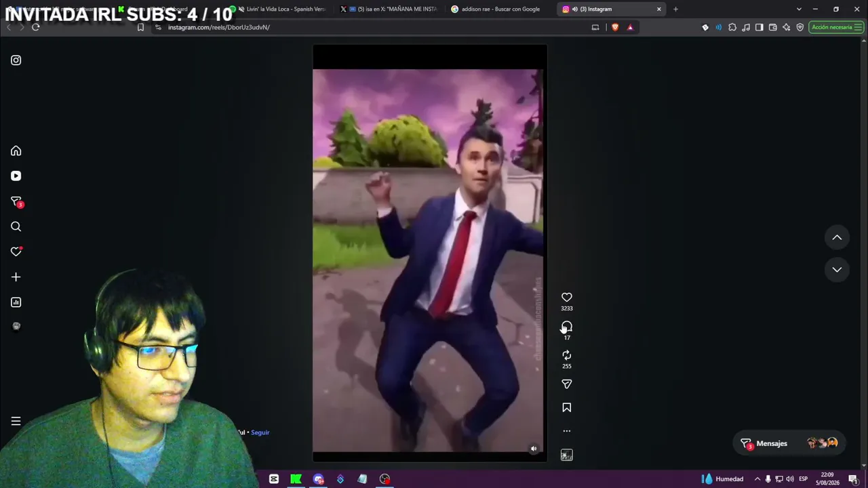
Task: Reload the current page
Action: coord(35,27)
